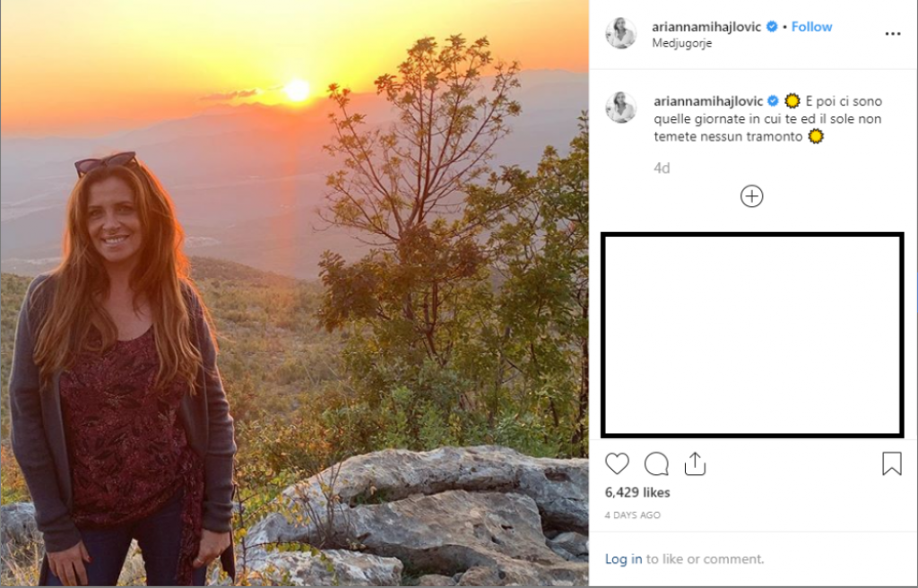Image resolution: width=918 pixels, height=588 pixels.
Task: Save the post with the bookmark icon
Action: 891,463
